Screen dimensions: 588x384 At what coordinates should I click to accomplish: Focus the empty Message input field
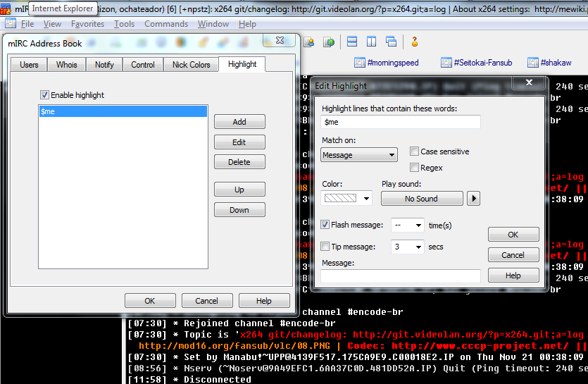tap(401, 276)
